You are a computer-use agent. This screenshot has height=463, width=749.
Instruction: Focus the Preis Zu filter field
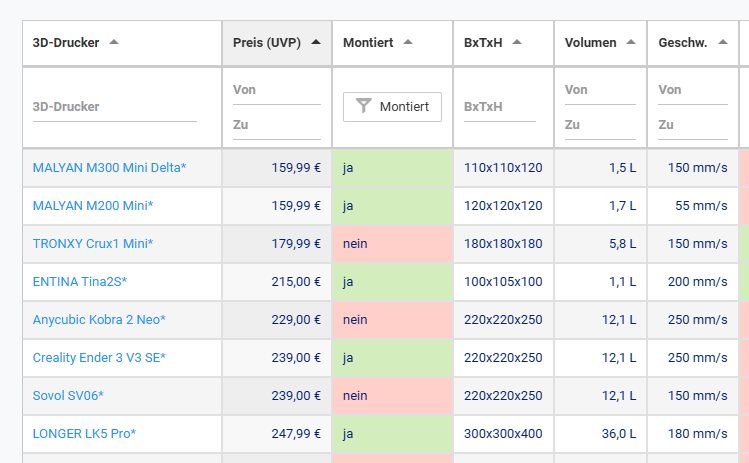tap(277, 125)
